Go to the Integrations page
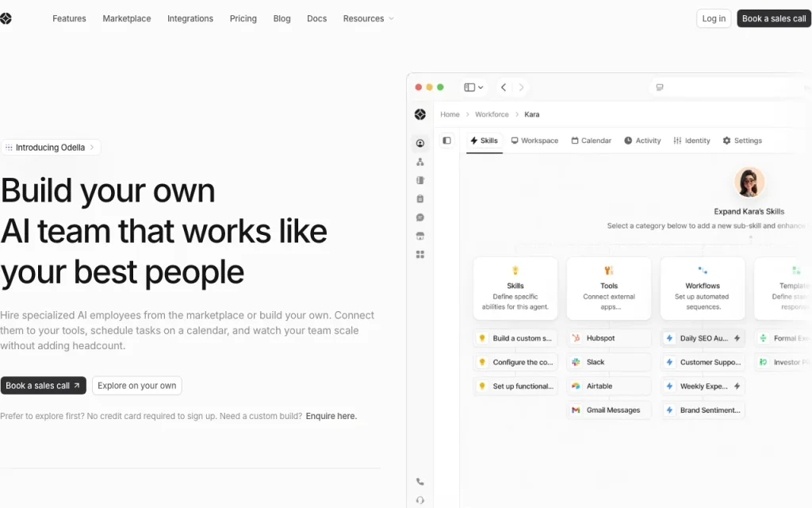Viewport: 812px width, 508px height. point(190,19)
